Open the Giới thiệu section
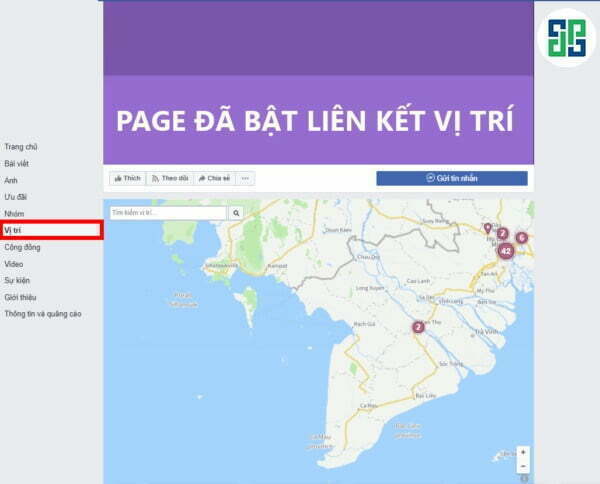This screenshot has height=484, width=600. 20,297
